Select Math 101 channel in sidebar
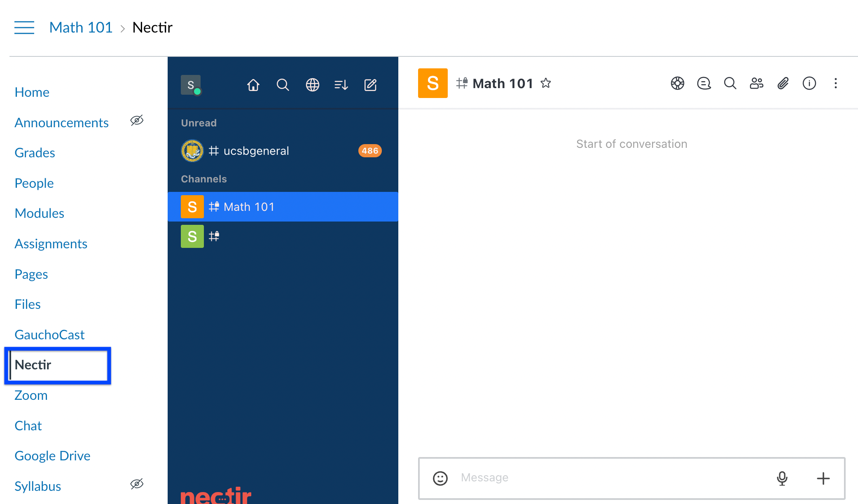This screenshot has height=504, width=858. tap(283, 207)
